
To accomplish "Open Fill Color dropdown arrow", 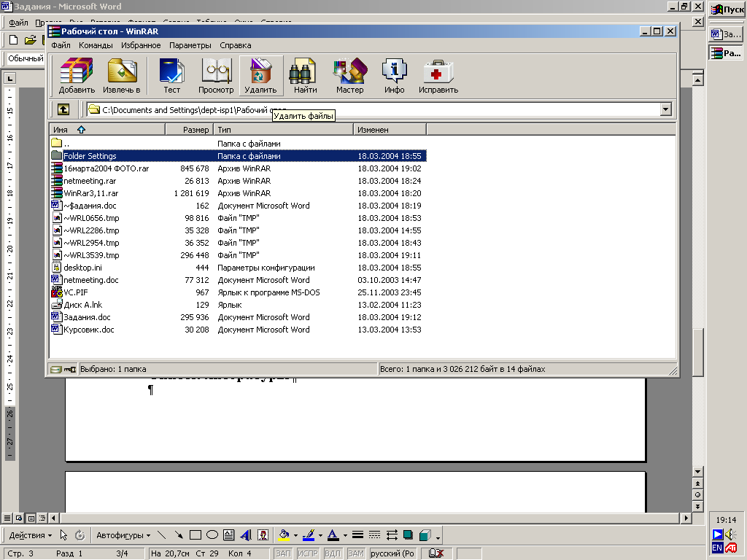I will (x=295, y=536).
